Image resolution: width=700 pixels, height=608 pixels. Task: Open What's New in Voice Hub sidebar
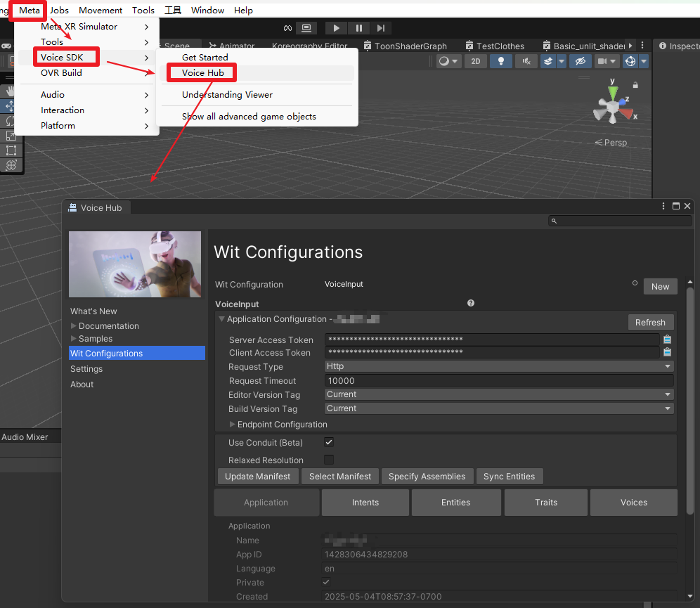93,311
